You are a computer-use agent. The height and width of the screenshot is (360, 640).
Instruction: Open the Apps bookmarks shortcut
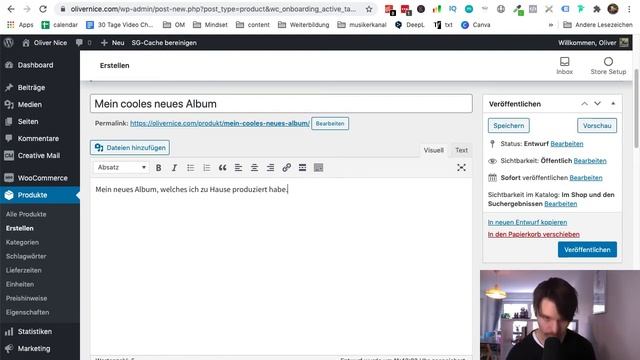pyautogui.click(x=20, y=25)
